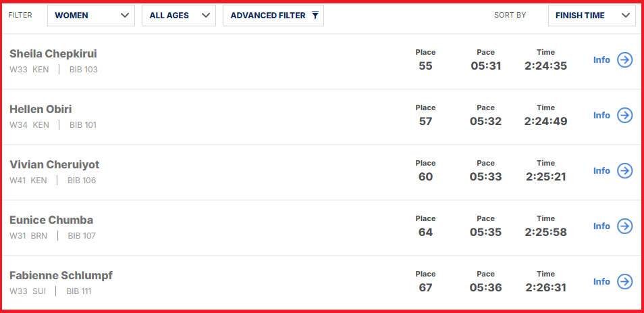Open the WOMEN gender filter dropdown
The height and width of the screenshot is (313, 644).
90,16
